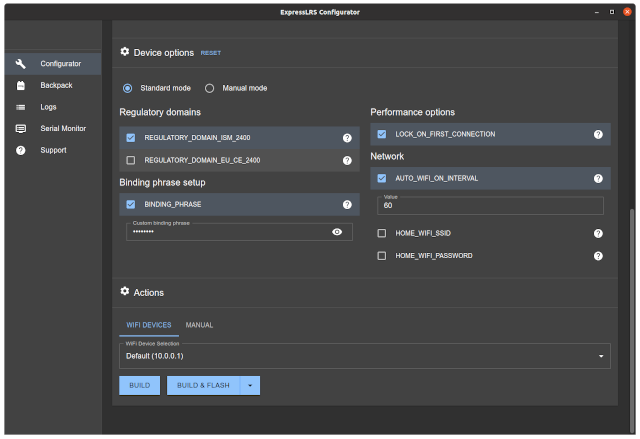Screen dimensions: 640x439
Task: Enable the HOME_WIFI_SSID checkbox
Action: tap(382, 233)
